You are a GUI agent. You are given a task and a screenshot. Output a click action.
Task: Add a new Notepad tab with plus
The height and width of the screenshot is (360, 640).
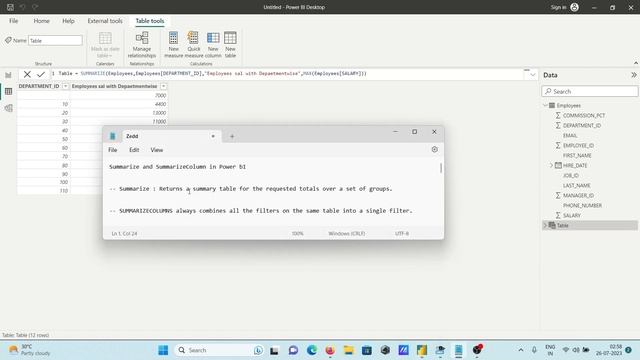(232, 136)
